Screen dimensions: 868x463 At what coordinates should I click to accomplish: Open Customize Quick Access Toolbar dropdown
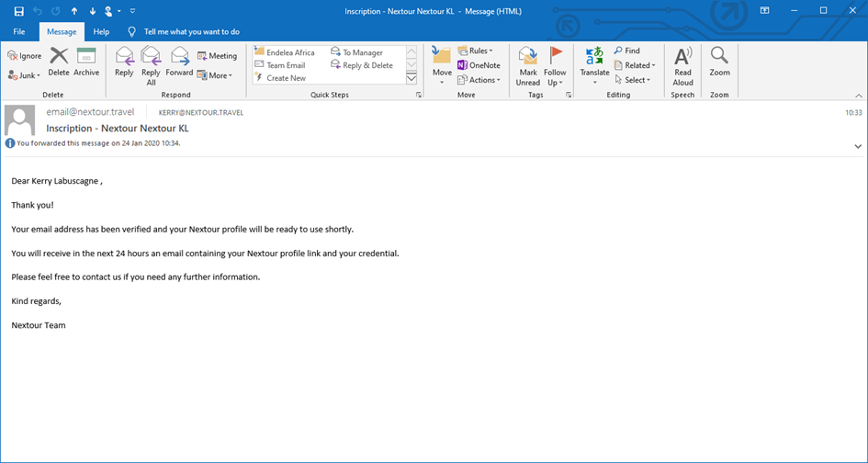tap(132, 11)
